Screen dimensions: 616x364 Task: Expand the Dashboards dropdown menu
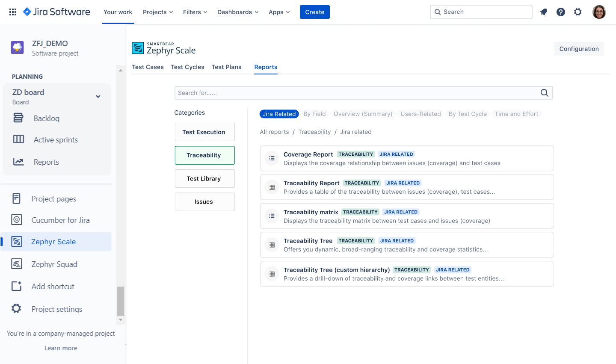click(238, 12)
